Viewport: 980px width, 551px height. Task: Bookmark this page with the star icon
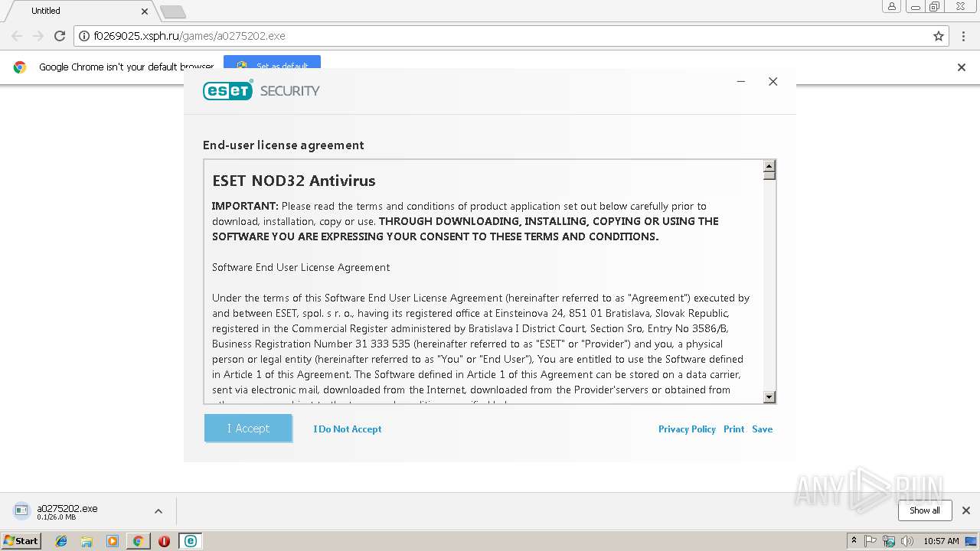point(939,36)
